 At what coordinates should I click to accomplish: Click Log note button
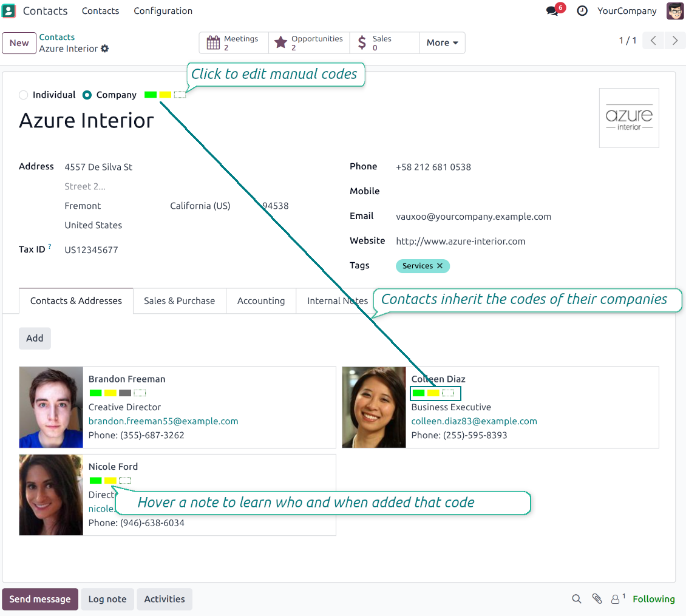(107, 599)
